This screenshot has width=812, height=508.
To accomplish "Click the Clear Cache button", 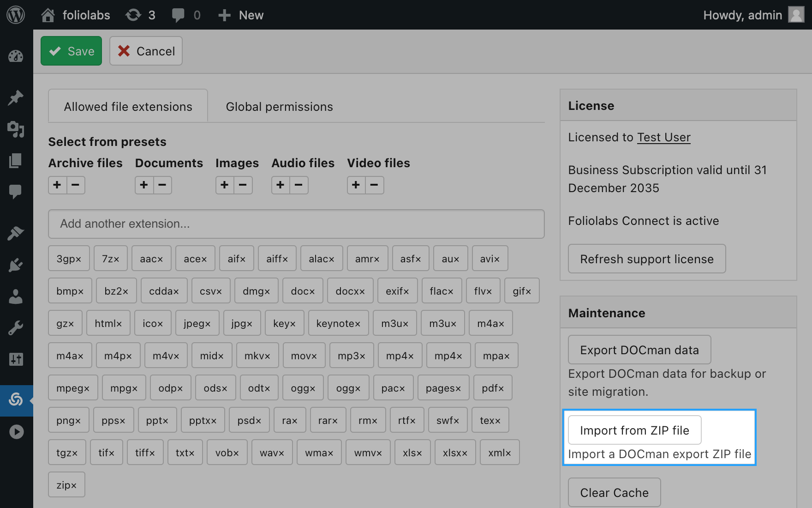I will 614,492.
